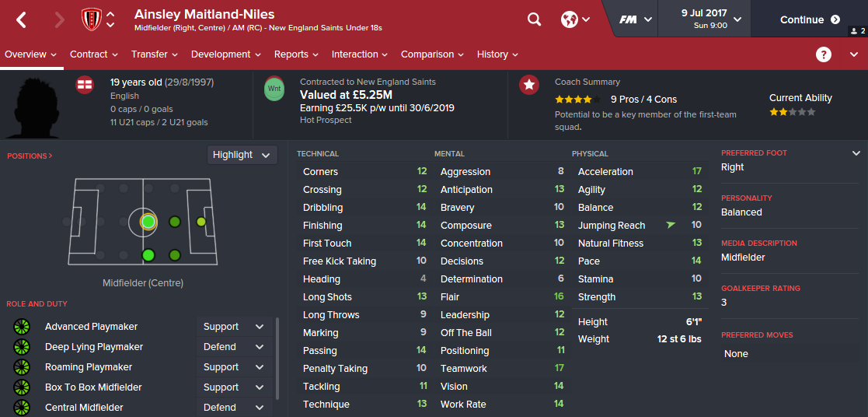Click the Positions heading link

tap(30, 156)
